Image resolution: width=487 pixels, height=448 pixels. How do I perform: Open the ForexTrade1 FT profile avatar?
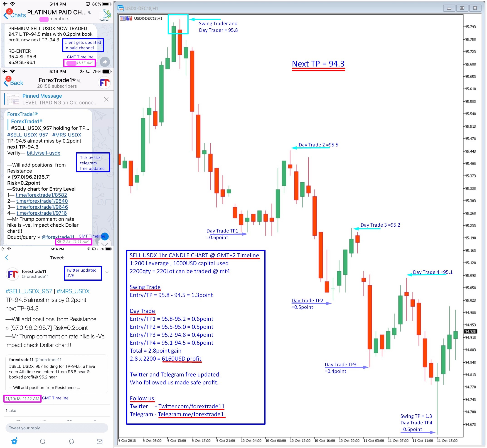(x=105, y=83)
